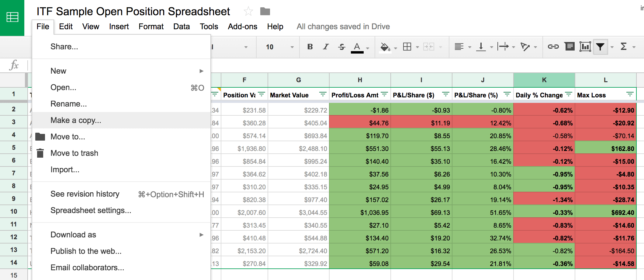
Task: Star the ITF Sample spreadsheet
Action: click(248, 11)
